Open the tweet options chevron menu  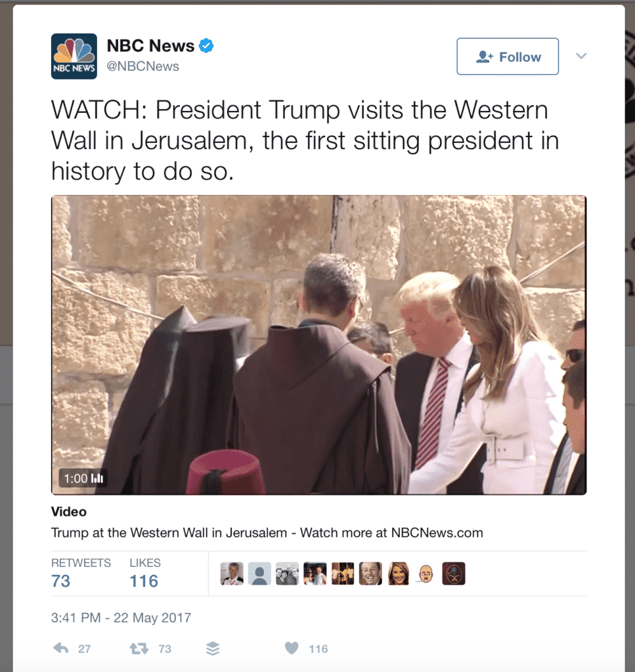(581, 56)
